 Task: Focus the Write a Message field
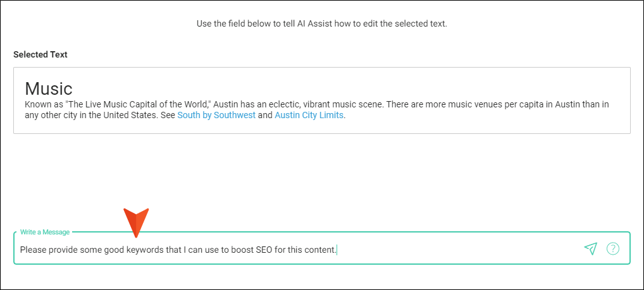click(x=321, y=248)
